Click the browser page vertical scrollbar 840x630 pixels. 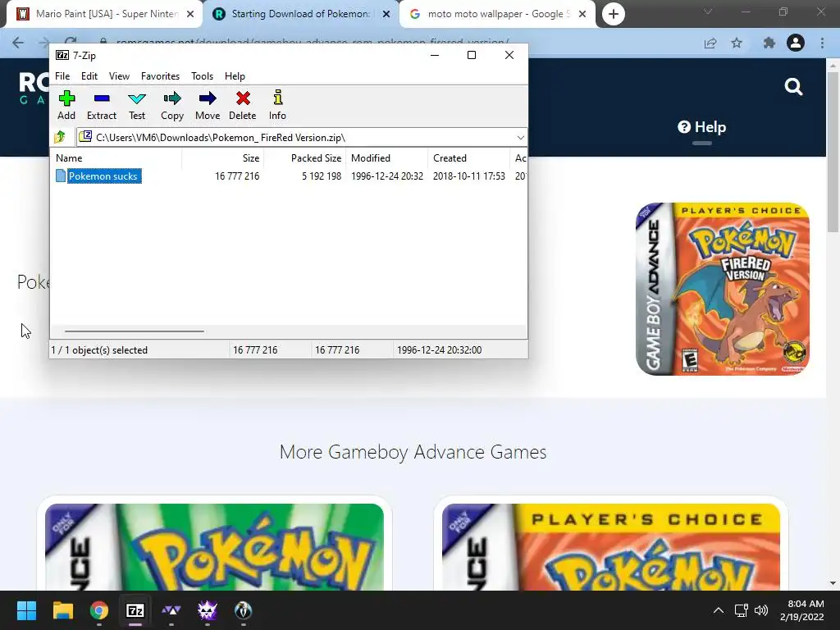[832, 152]
